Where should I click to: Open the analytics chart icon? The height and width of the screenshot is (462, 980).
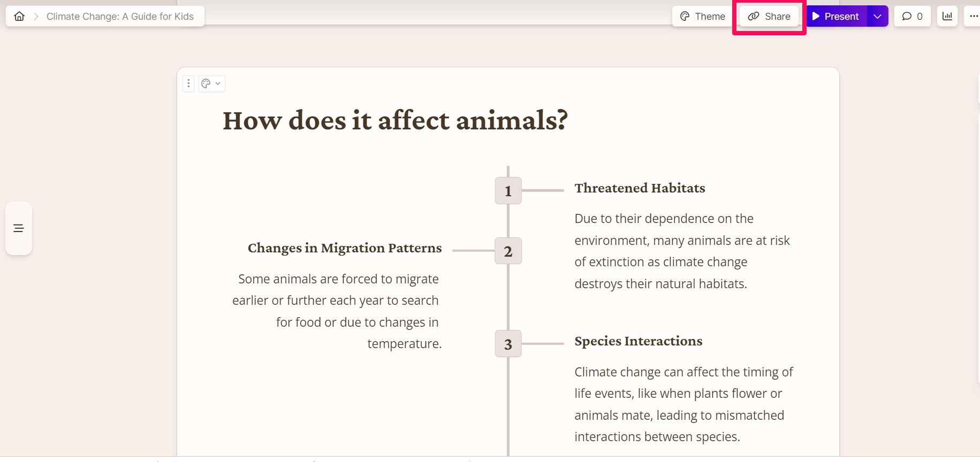947,17
